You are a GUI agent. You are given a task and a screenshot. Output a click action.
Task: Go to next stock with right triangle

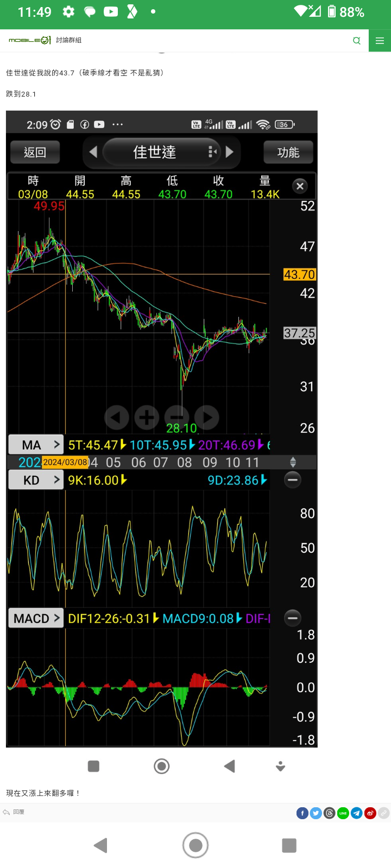tap(230, 152)
